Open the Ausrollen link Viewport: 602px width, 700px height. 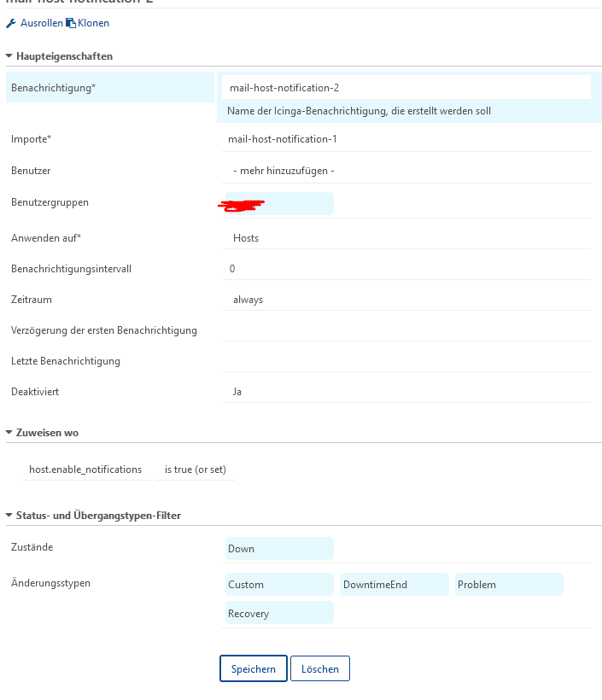click(42, 23)
